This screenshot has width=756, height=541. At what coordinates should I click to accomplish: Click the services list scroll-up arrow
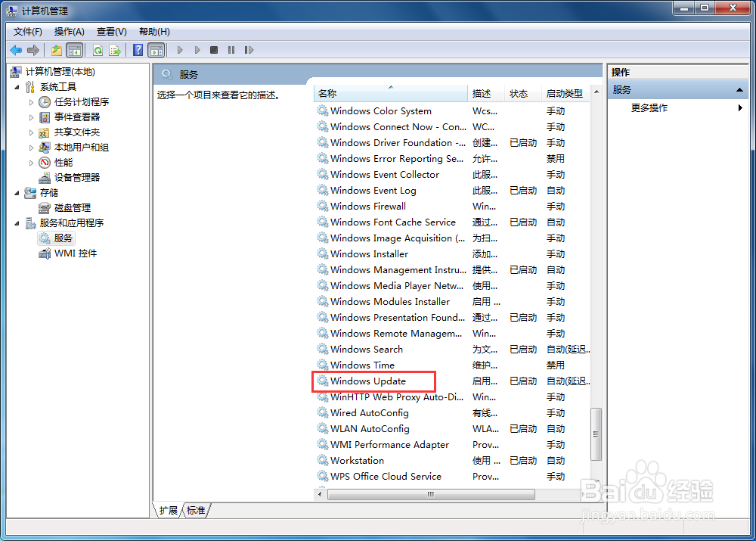point(596,92)
